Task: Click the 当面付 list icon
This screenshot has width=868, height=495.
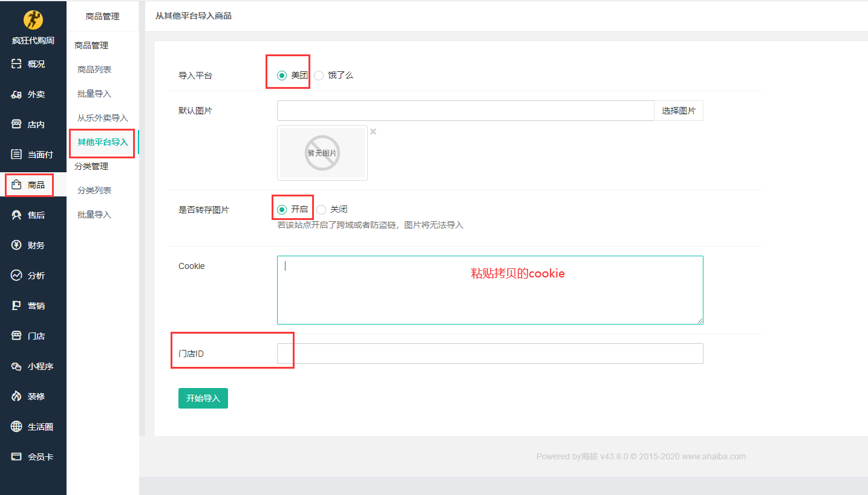Action: (x=17, y=155)
